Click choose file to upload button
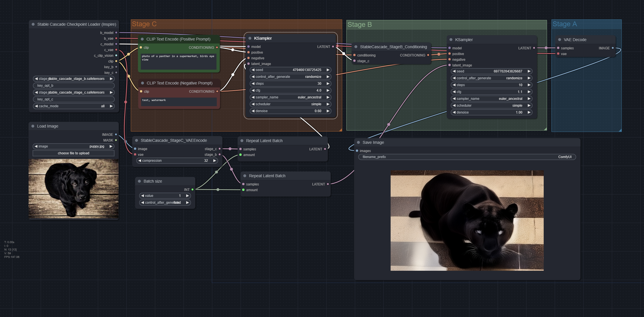The height and width of the screenshot is (317, 644). pos(73,153)
